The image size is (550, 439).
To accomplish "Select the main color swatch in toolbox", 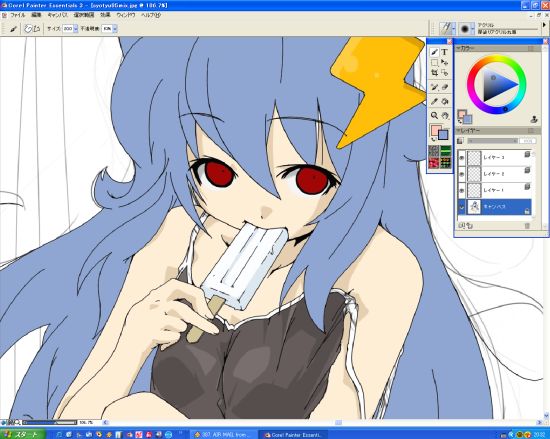I will click(436, 130).
